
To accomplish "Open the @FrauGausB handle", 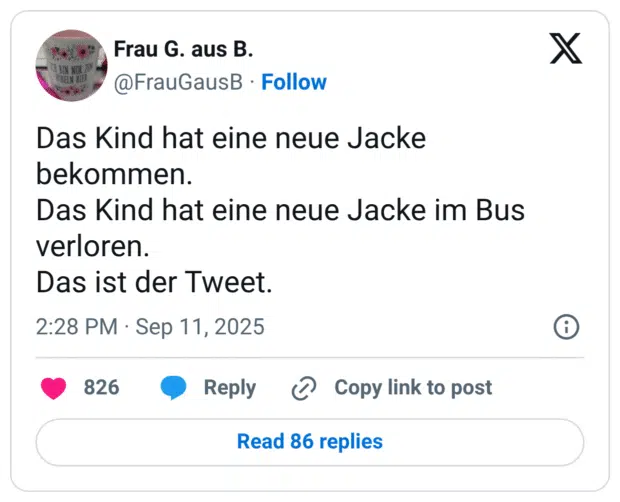I will point(179,82).
